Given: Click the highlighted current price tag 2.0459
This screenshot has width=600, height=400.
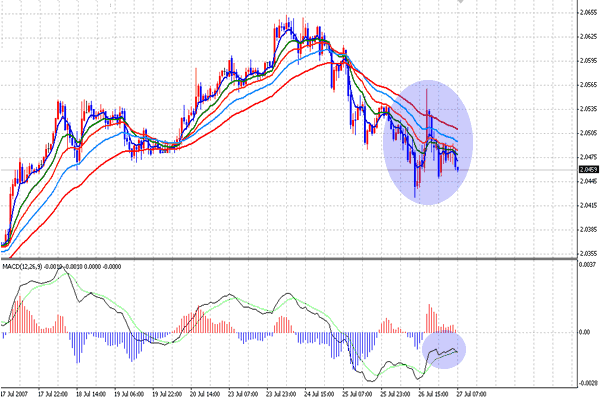Looking at the screenshot, I should tap(589, 169).
